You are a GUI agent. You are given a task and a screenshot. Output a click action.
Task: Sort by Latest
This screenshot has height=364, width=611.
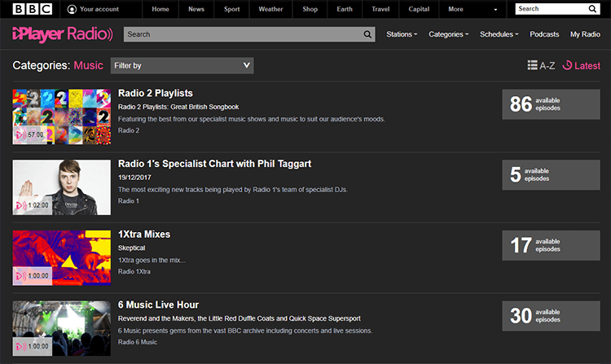point(581,65)
